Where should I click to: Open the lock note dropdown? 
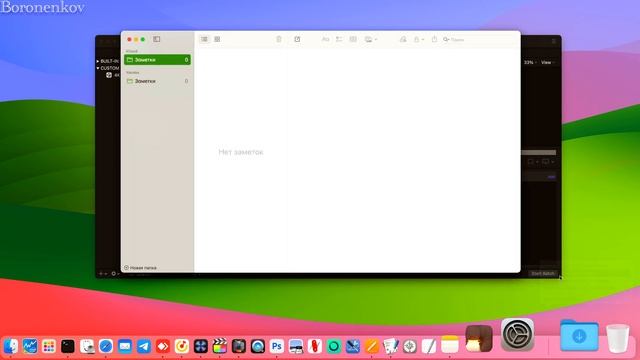419,39
